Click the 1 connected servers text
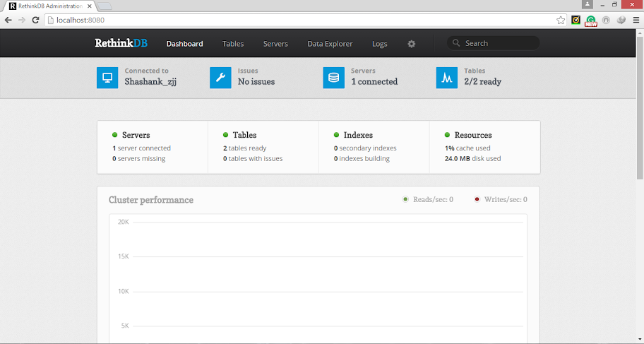This screenshot has width=644, height=344. (x=374, y=81)
